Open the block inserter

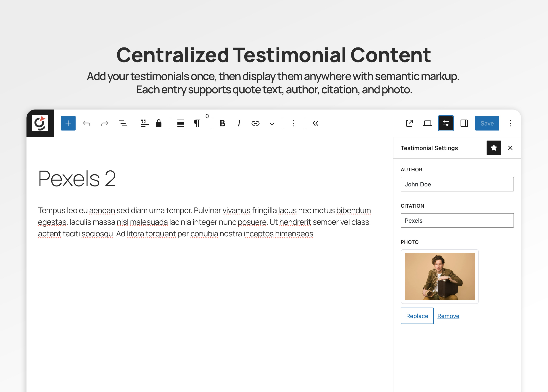coord(68,123)
